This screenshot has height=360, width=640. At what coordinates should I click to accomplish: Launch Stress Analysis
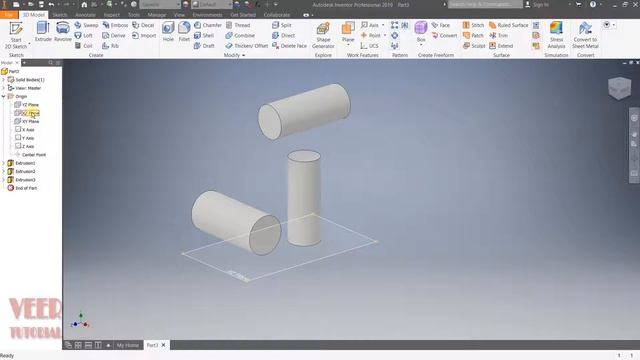(x=556, y=35)
